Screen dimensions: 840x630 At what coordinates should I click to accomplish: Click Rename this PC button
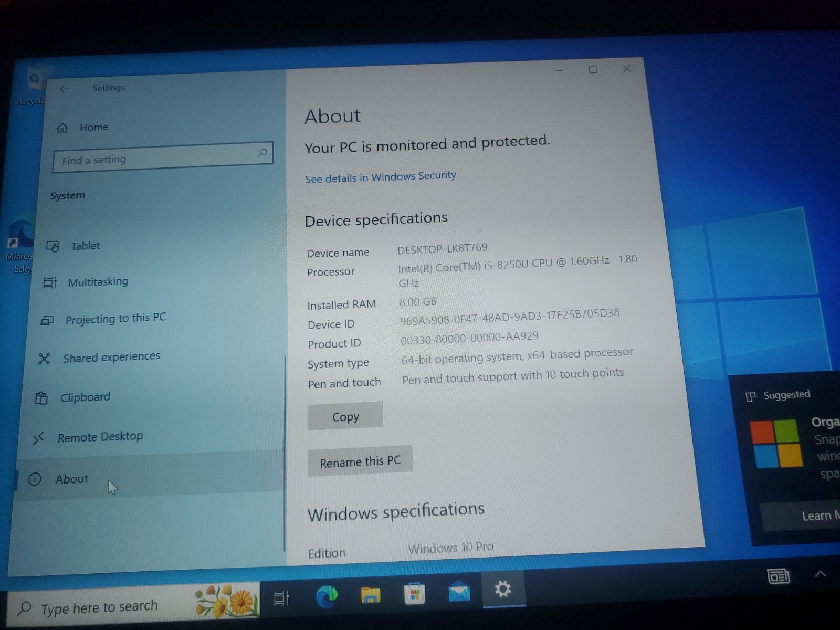[360, 461]
